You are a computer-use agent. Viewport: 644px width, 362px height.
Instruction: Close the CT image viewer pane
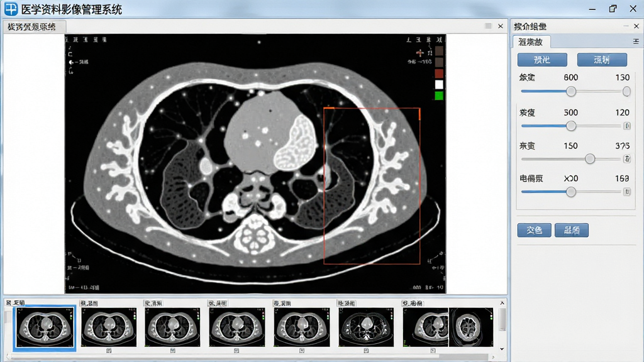(x=500, y=26)
